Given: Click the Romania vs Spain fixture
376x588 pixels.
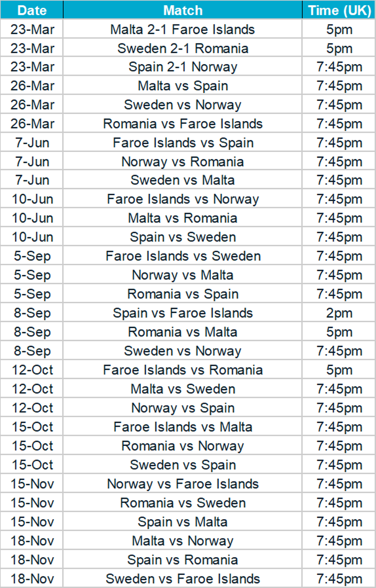Looking at the screenshot, I should point(182,294).
